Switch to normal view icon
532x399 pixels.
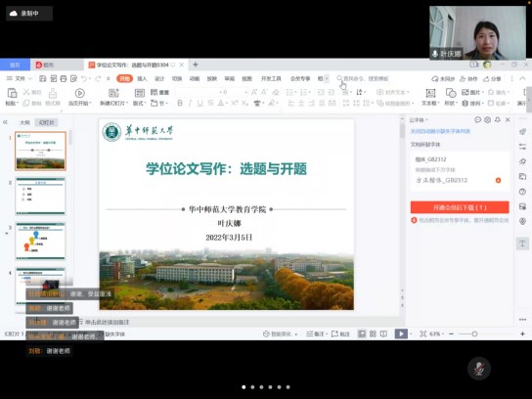pos(362,334)
